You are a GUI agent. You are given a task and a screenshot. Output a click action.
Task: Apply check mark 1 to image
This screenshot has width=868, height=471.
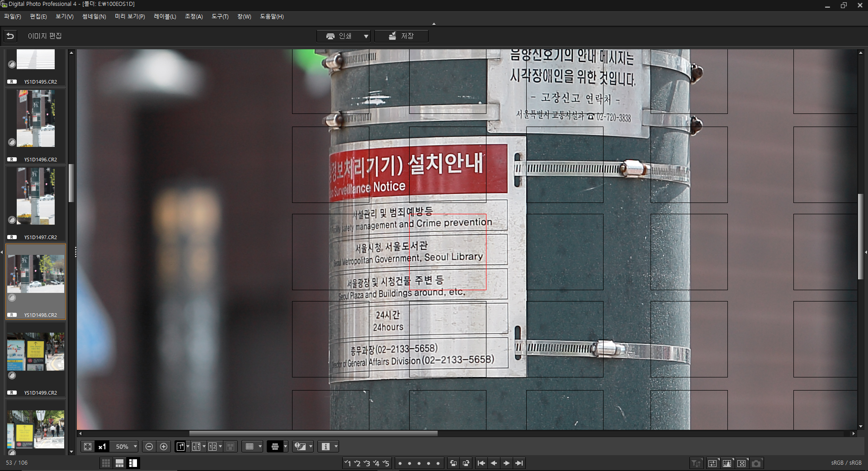347,463
